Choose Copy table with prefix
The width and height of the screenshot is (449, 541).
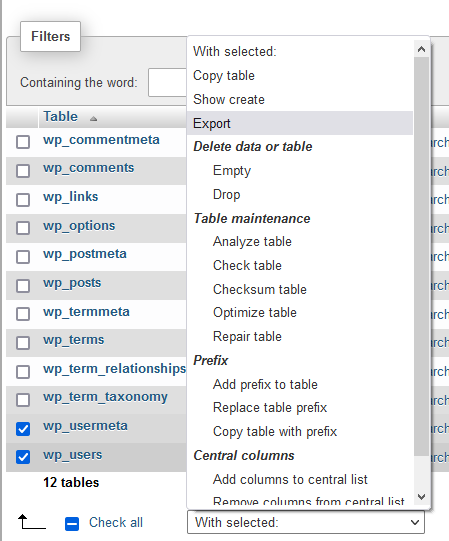tap(300, 431)
